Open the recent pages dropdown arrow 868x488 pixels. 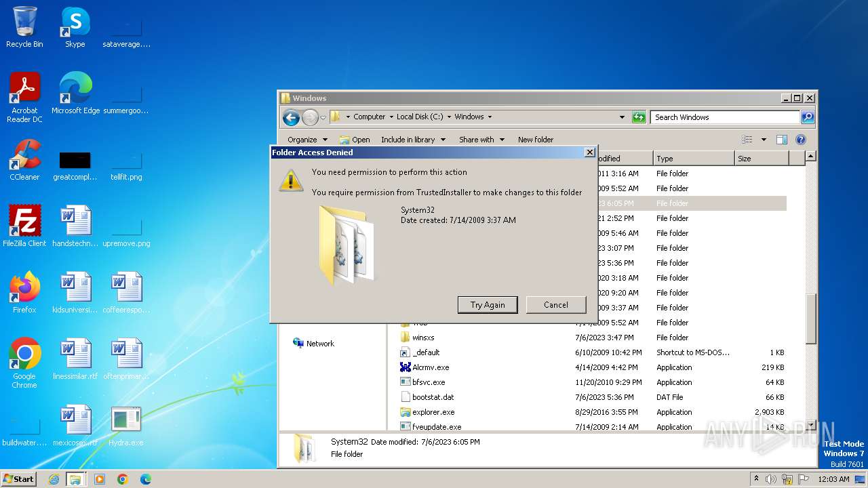(x=323, y=117)
